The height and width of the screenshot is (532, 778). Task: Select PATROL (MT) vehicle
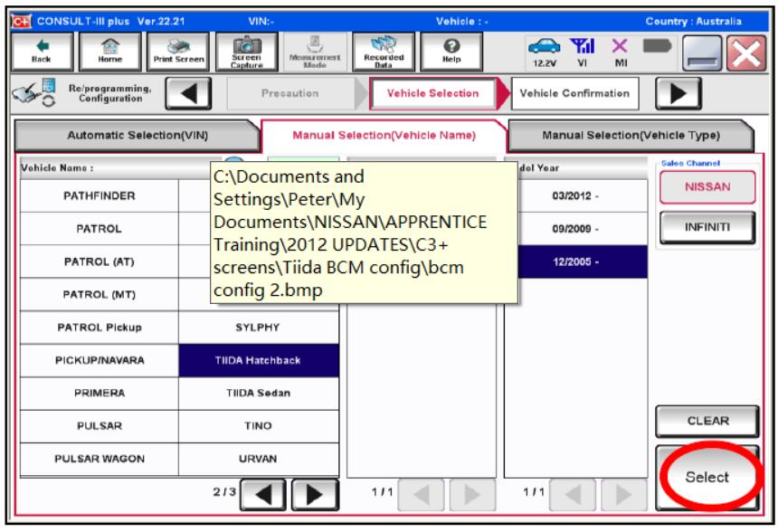[100, 294]
